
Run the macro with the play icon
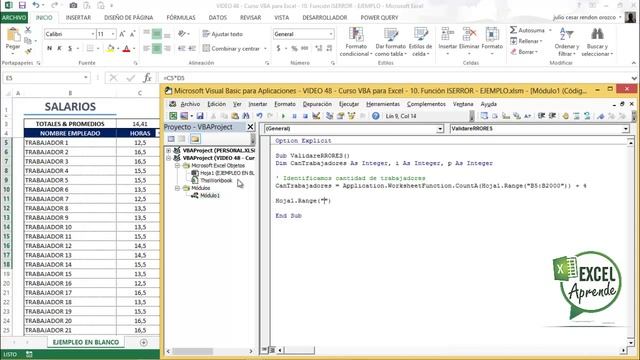tap(283, 116)
